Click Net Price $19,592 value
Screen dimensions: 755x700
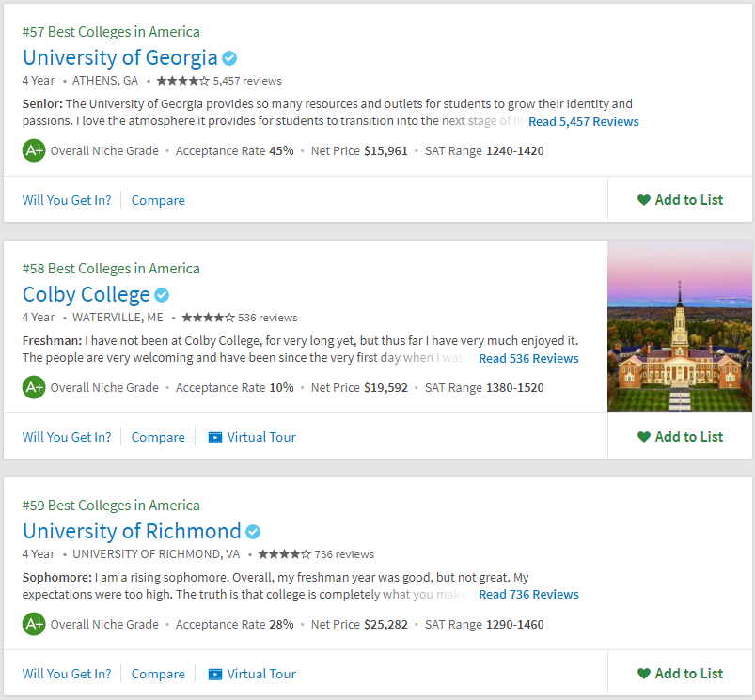(385, 388)
